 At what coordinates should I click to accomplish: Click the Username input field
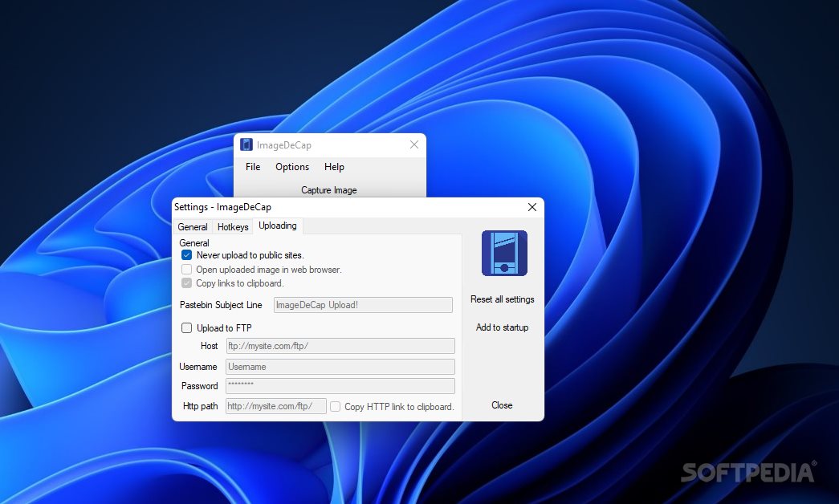coord(340,367)
